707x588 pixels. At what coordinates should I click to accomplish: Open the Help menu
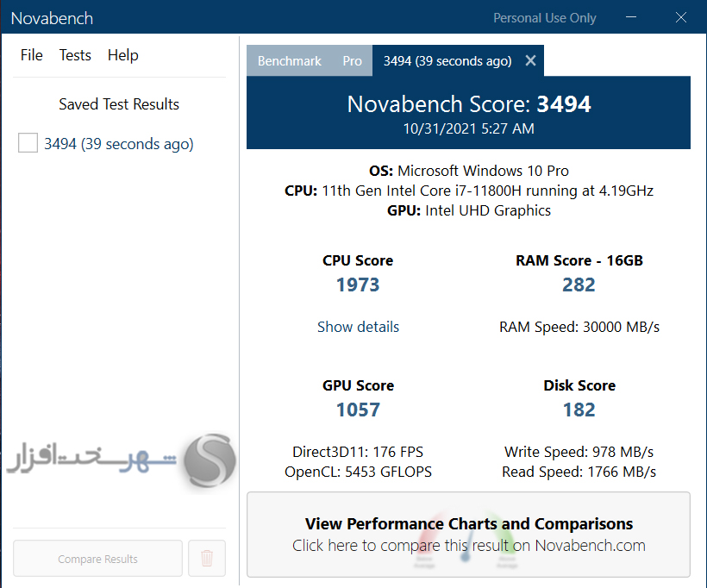[x=122, y=55]
